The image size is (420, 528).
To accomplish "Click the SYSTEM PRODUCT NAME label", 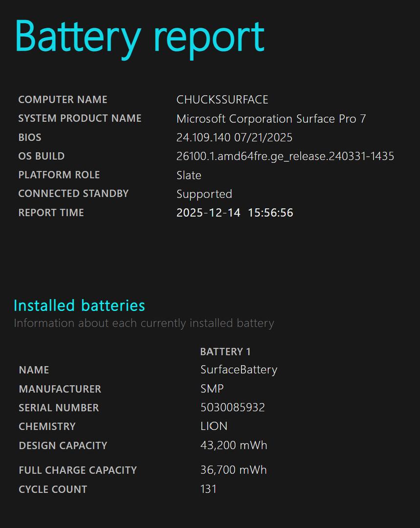I will click(x=80, y=118).
